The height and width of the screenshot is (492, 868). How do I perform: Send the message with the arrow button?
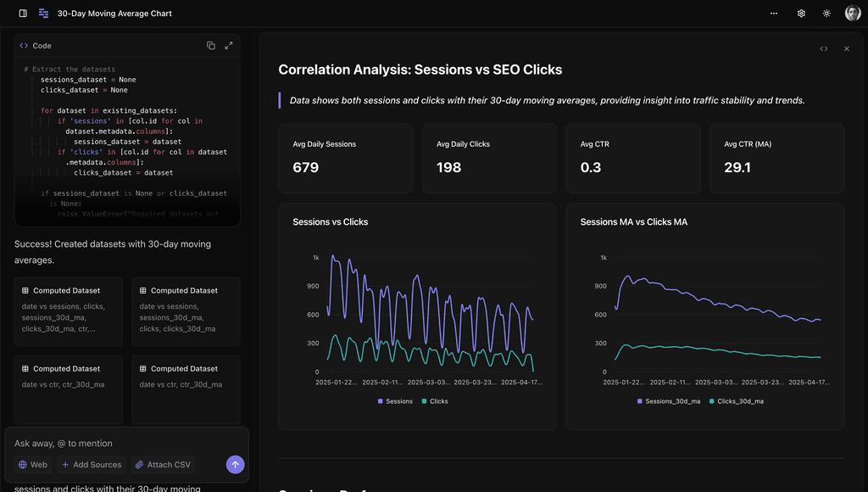(235, 465)
